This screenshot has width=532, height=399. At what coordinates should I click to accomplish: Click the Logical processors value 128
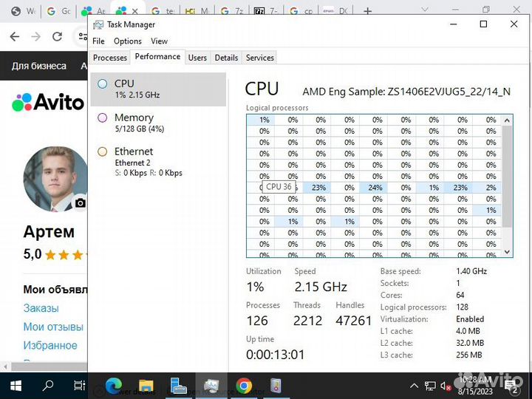[462, 307]
